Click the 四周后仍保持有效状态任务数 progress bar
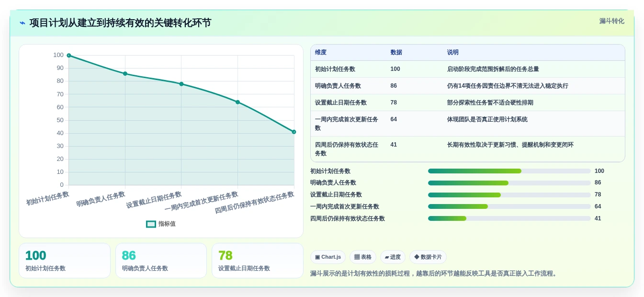Screen dimensions: 644x297 pos(509,218)
